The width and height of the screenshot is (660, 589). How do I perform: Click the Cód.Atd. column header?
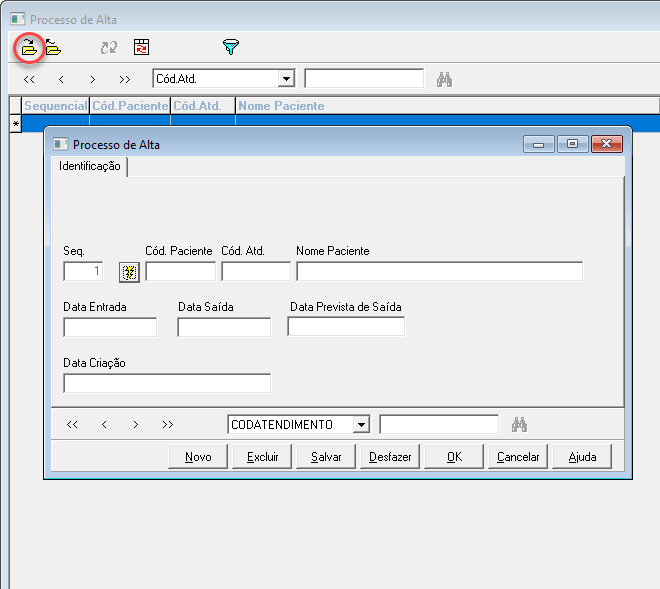tap(203, 106)
